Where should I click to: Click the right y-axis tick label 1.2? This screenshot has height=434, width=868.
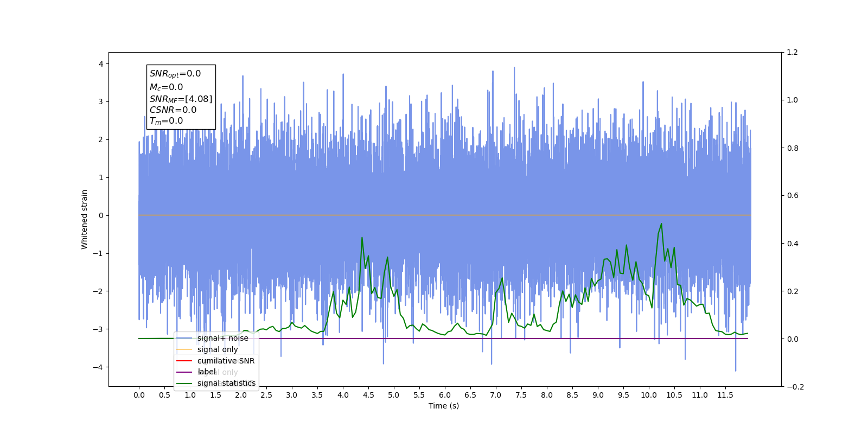click(x=793, y=53)
